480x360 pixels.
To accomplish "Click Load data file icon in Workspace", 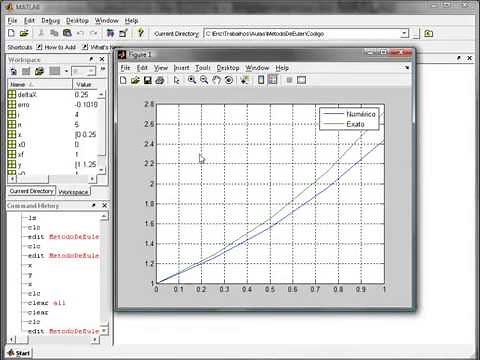I will tap(39, 71).
